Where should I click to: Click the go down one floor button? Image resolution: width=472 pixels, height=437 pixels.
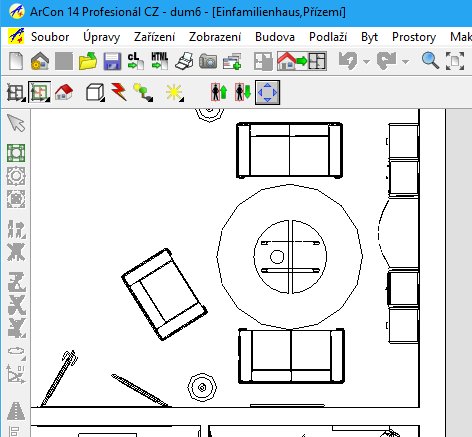coord(243,92)
